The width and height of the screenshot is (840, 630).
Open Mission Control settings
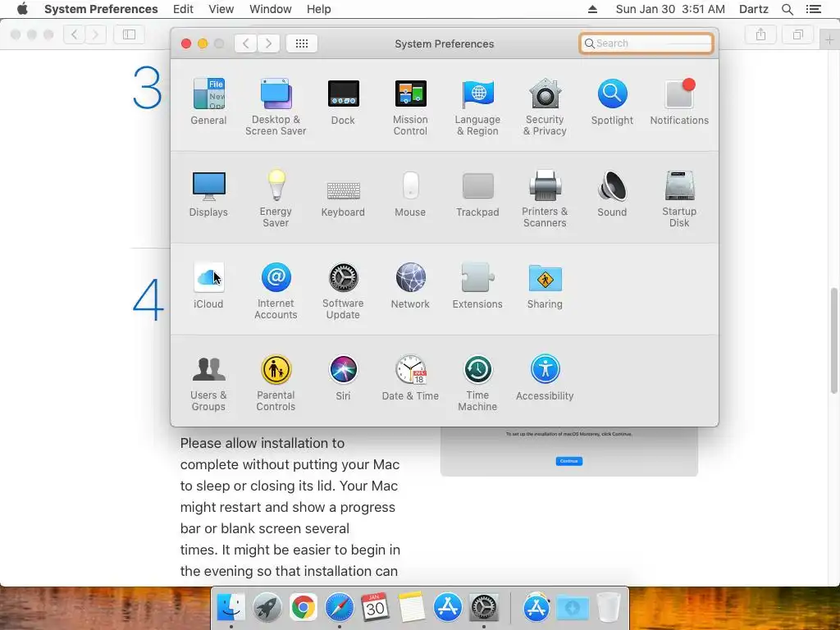[x=410, y=107]
